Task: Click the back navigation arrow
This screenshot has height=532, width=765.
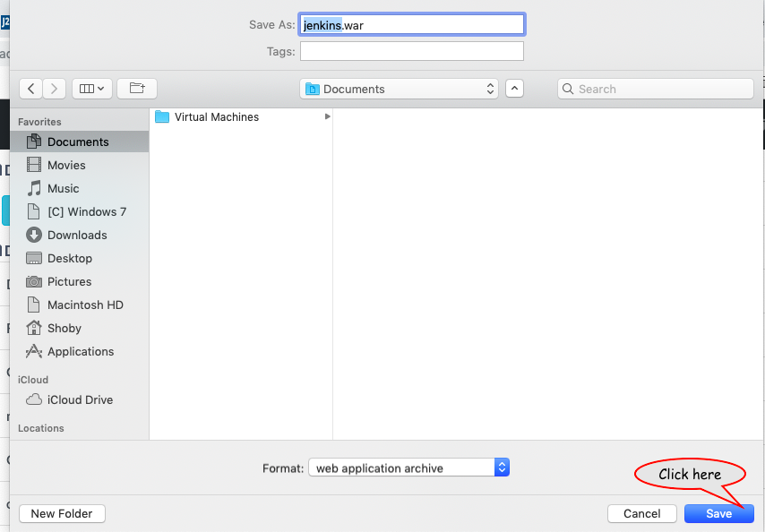Action: tap(30, 89)
